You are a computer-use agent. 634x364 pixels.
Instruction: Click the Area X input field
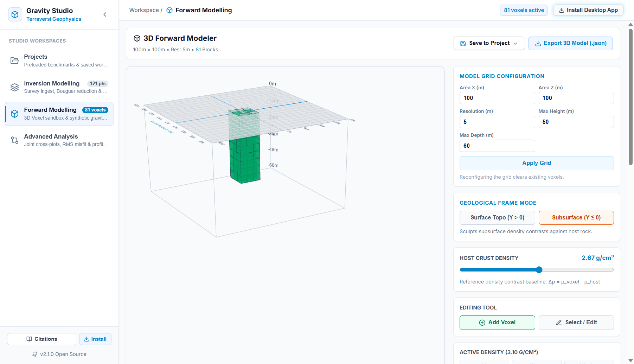pyautogui.click(x=497, y=98)
